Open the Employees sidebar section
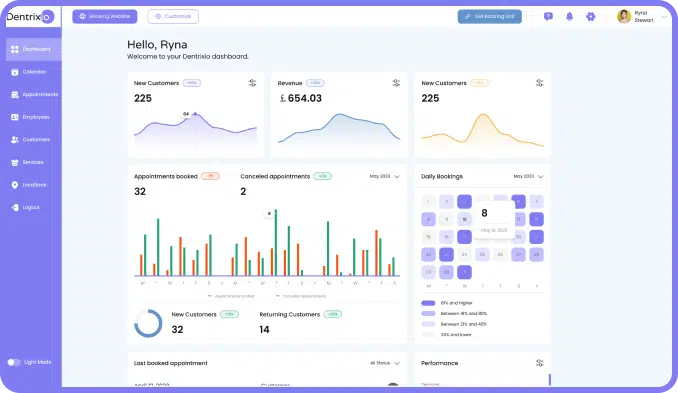 coord(33,117)
